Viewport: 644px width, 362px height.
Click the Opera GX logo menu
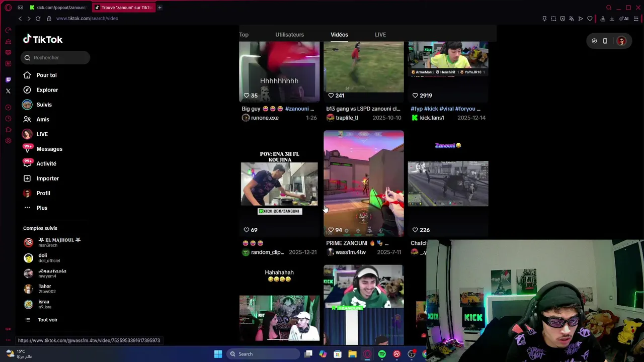pyautogui.click(x=8, y=8)
